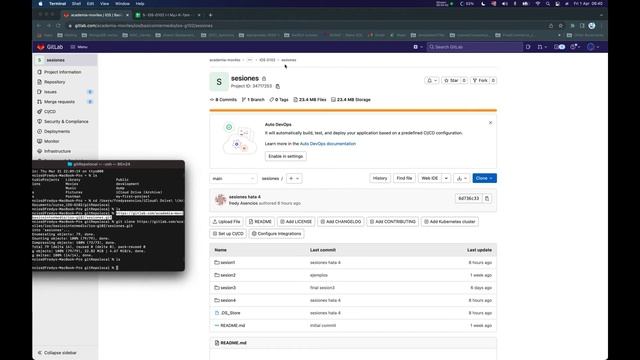The height and width of the screenshot is (360, 640).
Task: Open the Auto DevOps documentation link
Action: point(328,144)
